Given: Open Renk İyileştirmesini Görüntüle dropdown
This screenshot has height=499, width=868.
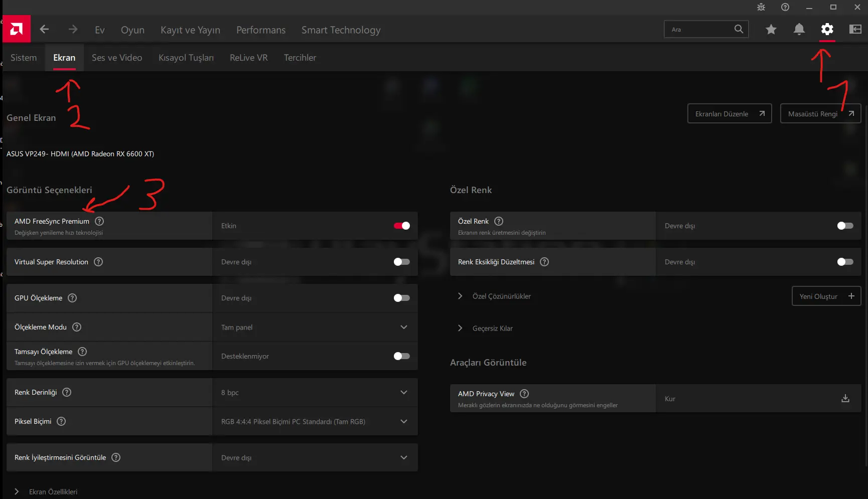Looking at the screenshot, I should pos(315,457).
